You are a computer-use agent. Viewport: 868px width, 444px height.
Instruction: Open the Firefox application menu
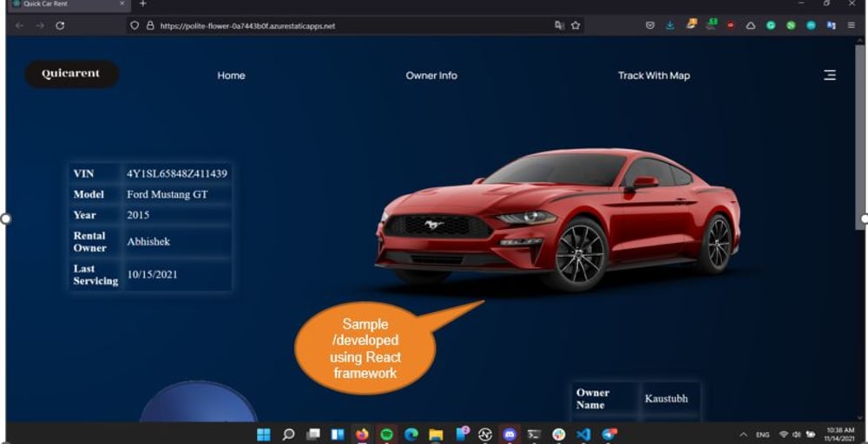(852, 25)
